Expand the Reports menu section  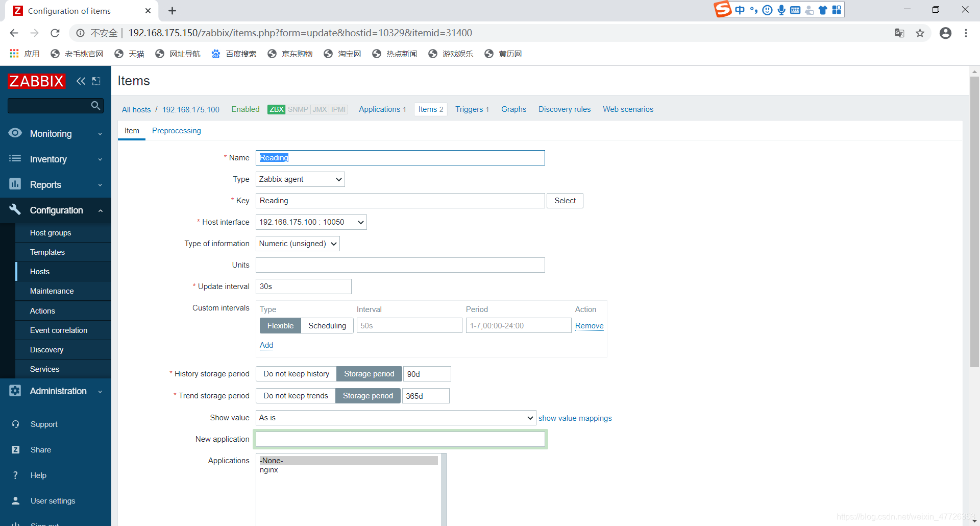point(56,184)
